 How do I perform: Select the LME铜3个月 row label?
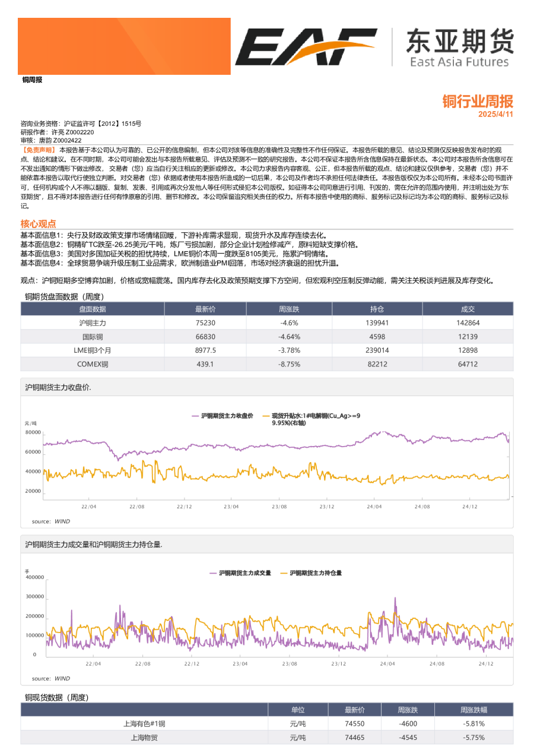coord(93,350)
